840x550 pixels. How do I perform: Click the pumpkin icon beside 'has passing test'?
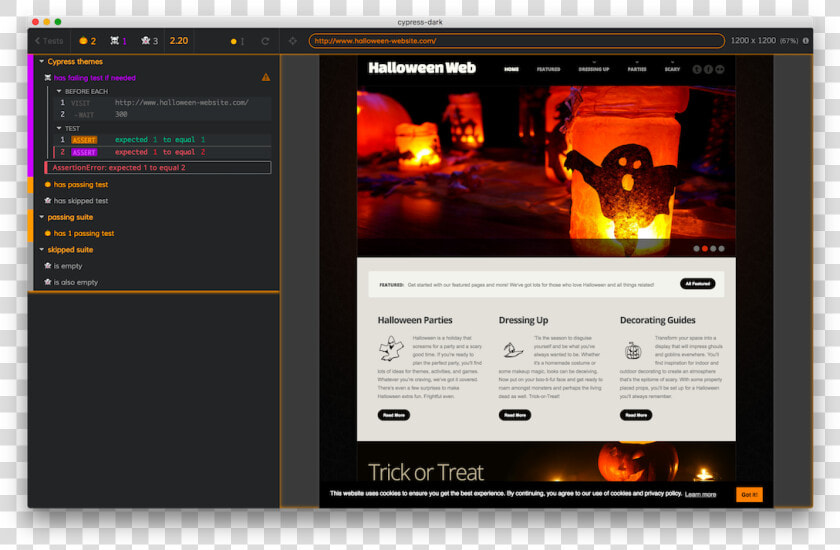click(48, 184)
